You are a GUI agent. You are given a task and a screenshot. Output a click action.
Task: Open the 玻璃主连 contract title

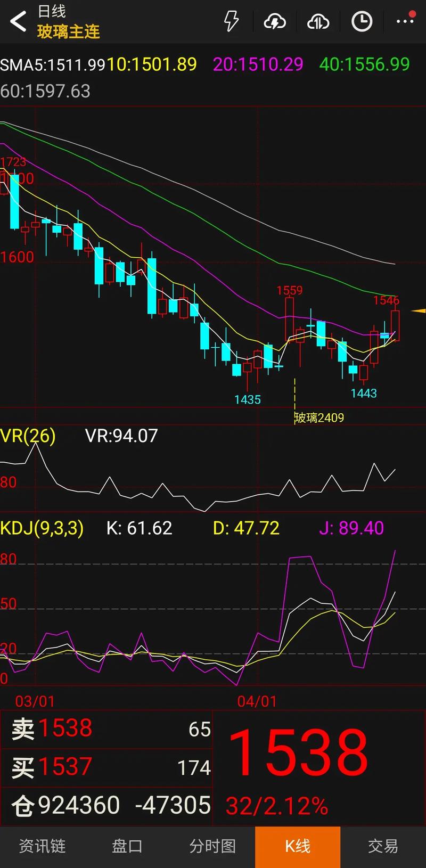[x=68, y=32]
